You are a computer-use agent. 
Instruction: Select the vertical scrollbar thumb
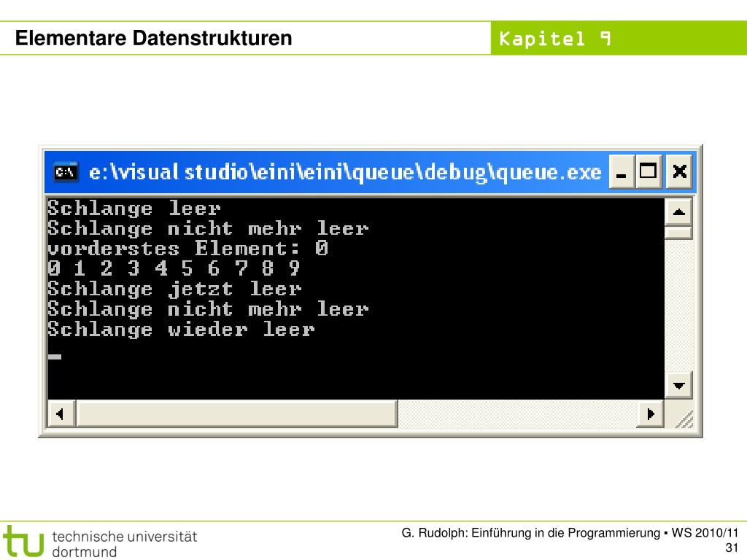click(679, 233)
